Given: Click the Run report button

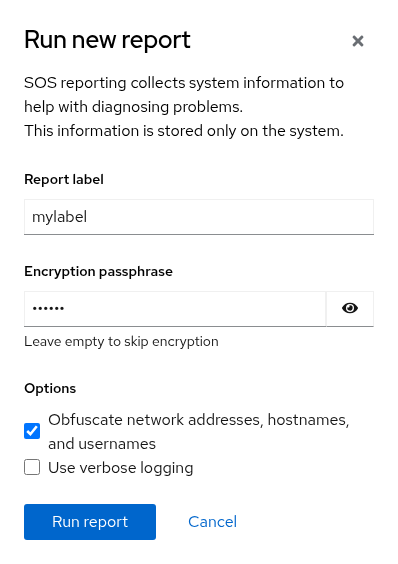Looking at the screenshot, I should pos(90,522).
